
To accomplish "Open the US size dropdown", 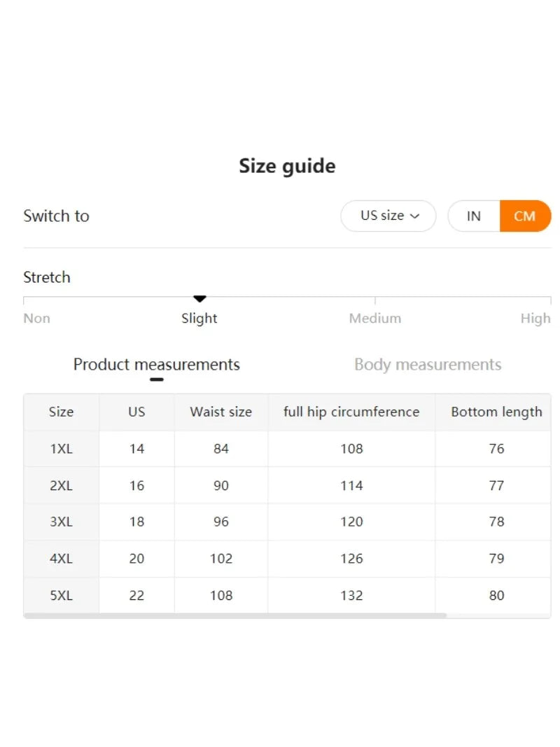I will pyautogui.click(x=388, y=216).
